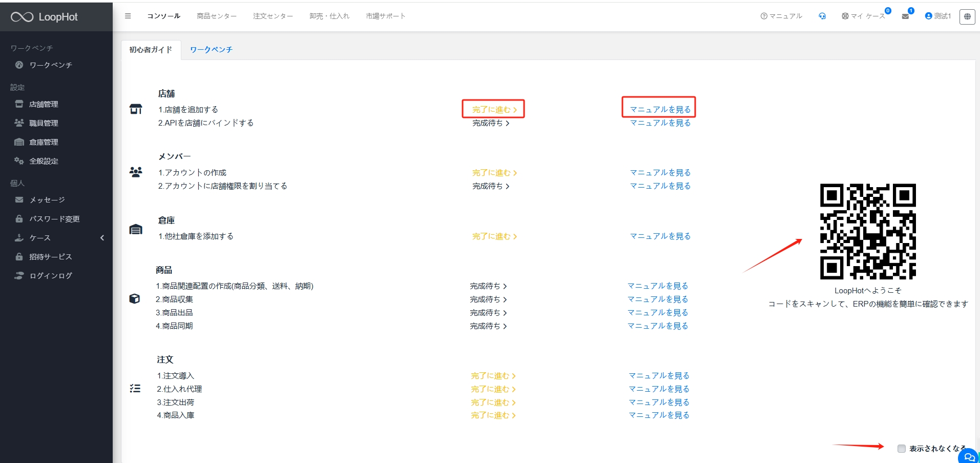
Task: Click 完了に進む for 仕入れ代理
Action: [x=493, y=389]
